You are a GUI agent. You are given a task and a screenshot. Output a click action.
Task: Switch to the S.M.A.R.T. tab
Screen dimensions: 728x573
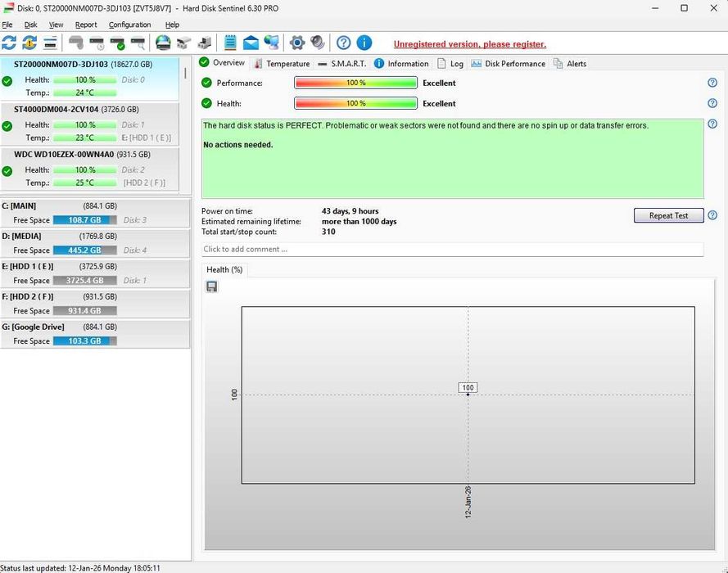[x=342, y=64]
